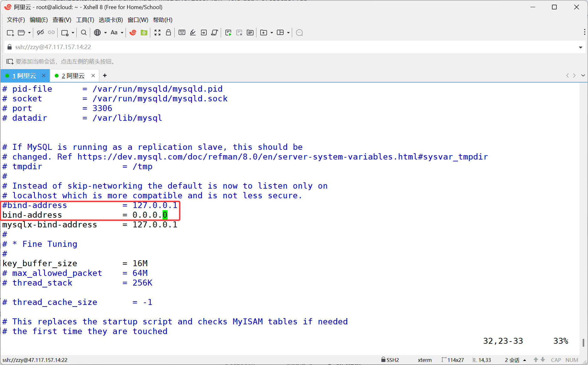Screen dimensions: 588x365
Task: Click the new tab group plus icon
Action: click(264, 33)
